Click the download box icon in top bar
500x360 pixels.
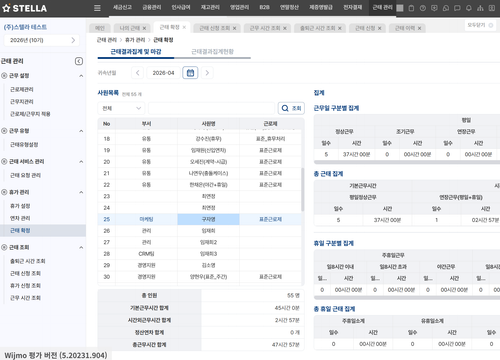click(x=434, y=8)
